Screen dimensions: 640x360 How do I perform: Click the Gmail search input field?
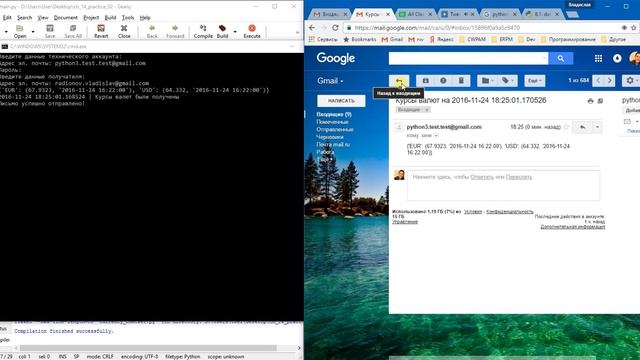click(468, 58)
